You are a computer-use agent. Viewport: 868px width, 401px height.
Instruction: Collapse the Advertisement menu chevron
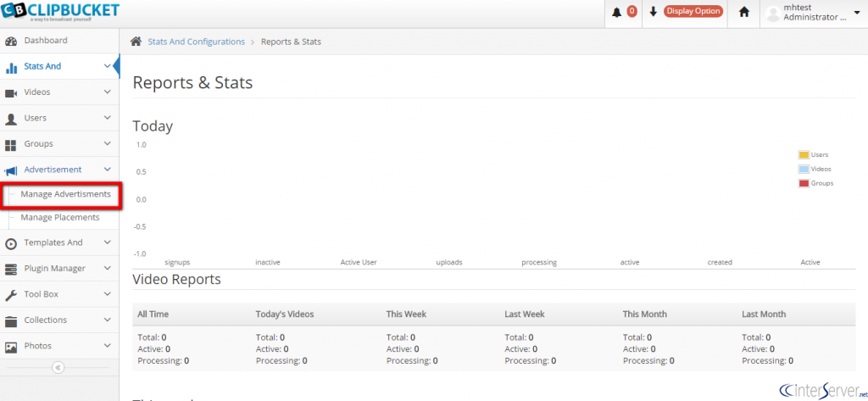[108, 170]
